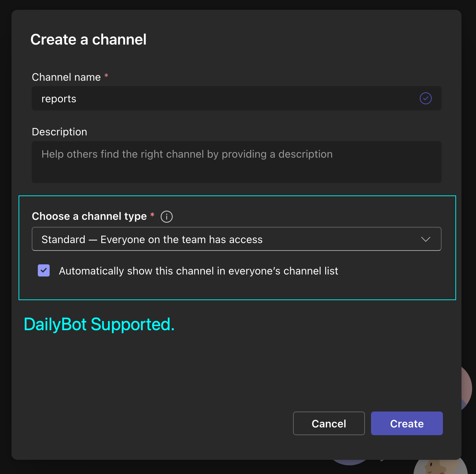Select the Description label

[x=59, y=132]
